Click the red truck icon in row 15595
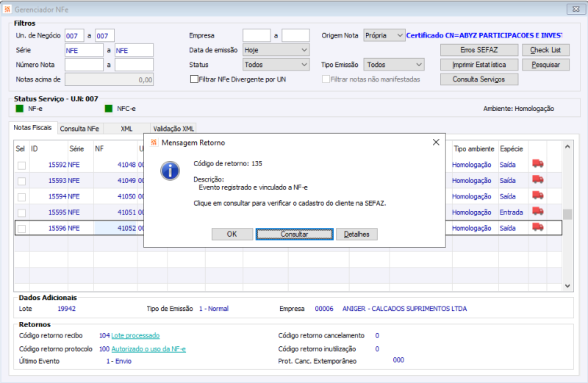588x383 pixels. pyautogui.click(x=538, y=211)
